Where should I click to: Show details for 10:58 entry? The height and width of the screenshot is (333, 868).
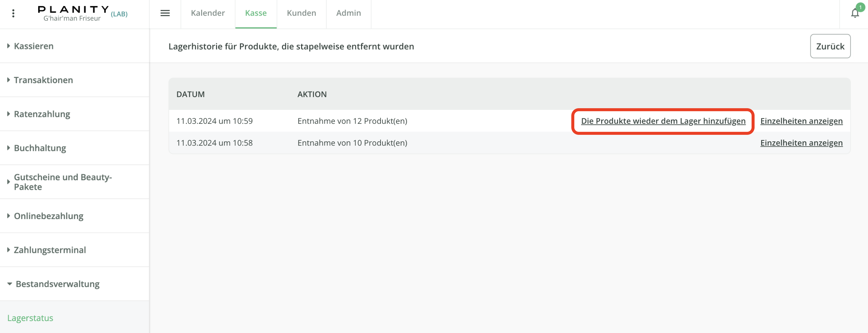tap(801, 143)
